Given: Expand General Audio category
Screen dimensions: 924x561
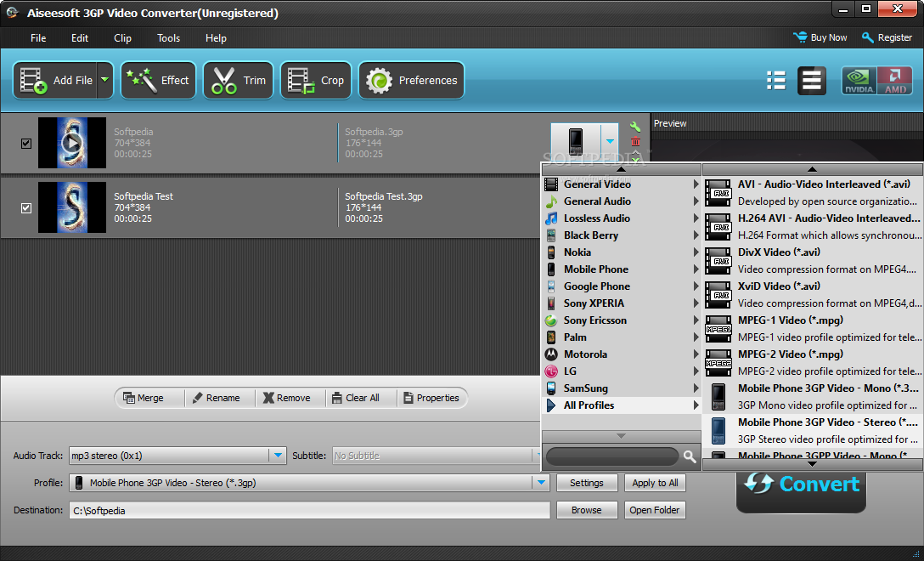Looking at the screenshot, I should point(621,201).
